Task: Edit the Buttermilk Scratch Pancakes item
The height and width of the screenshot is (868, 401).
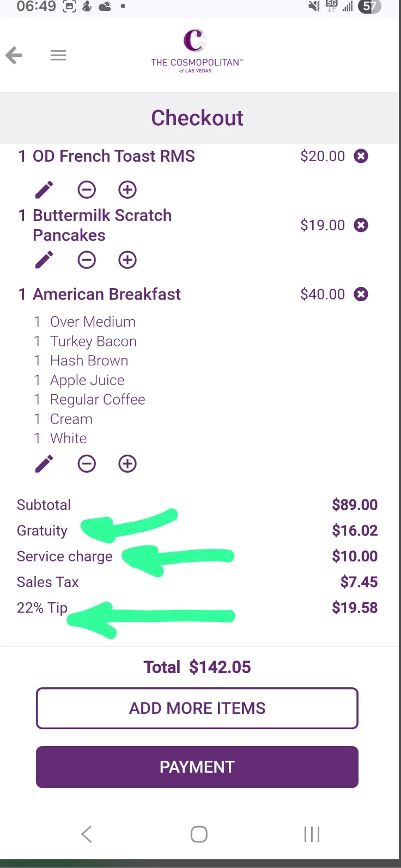Action: click(44, 260)
